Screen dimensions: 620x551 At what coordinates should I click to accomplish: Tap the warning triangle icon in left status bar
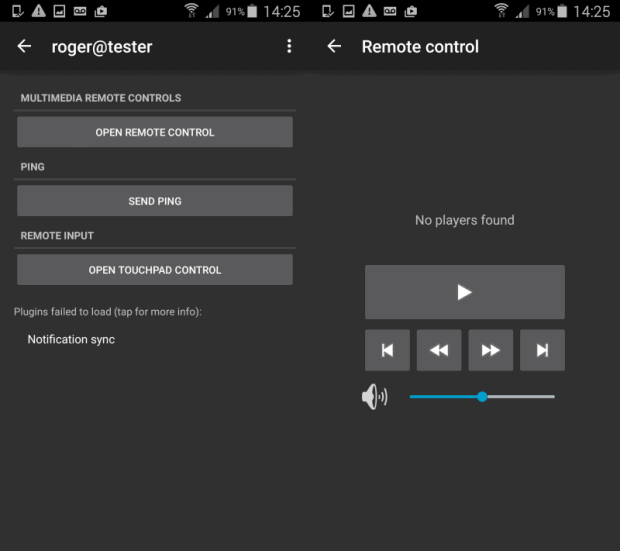coord(38,11)
